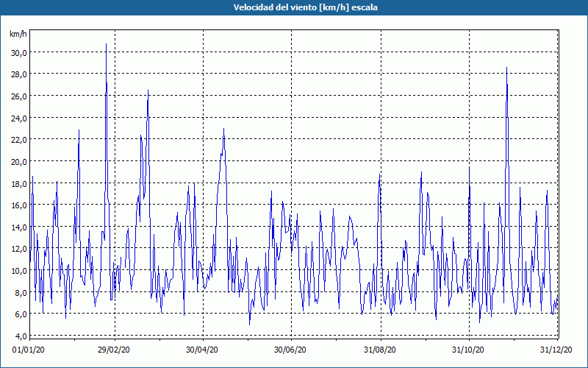Click the '28,0' y-axis value
This screenshot has width=588, height=368.
click(19, 74)
